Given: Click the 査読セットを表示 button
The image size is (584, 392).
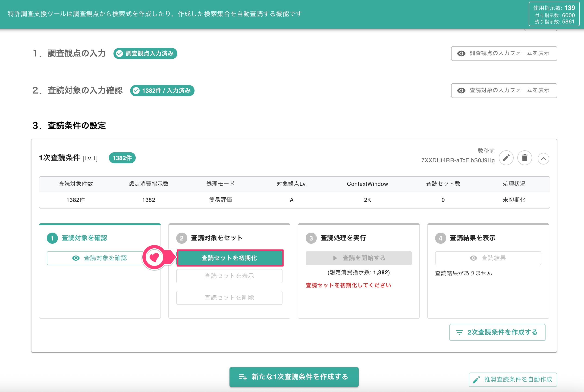Looking at the screenshot, I should (x=229, y=276).
